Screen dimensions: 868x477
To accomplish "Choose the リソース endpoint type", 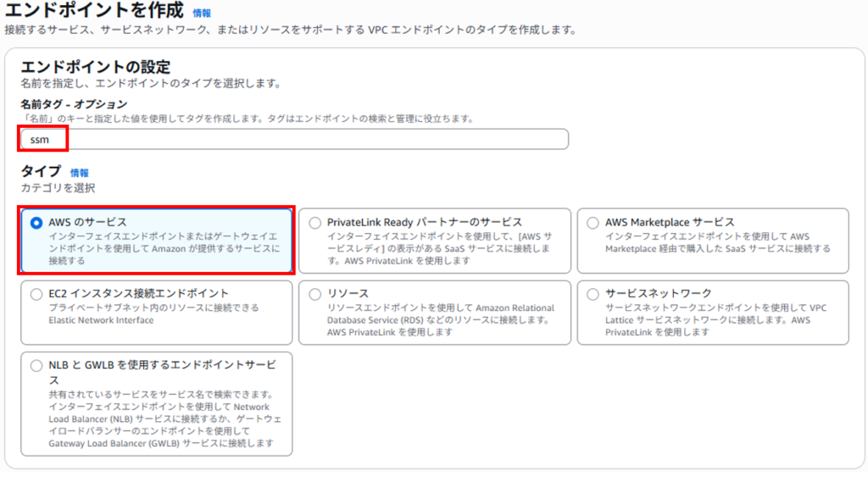I will (315, 294).
